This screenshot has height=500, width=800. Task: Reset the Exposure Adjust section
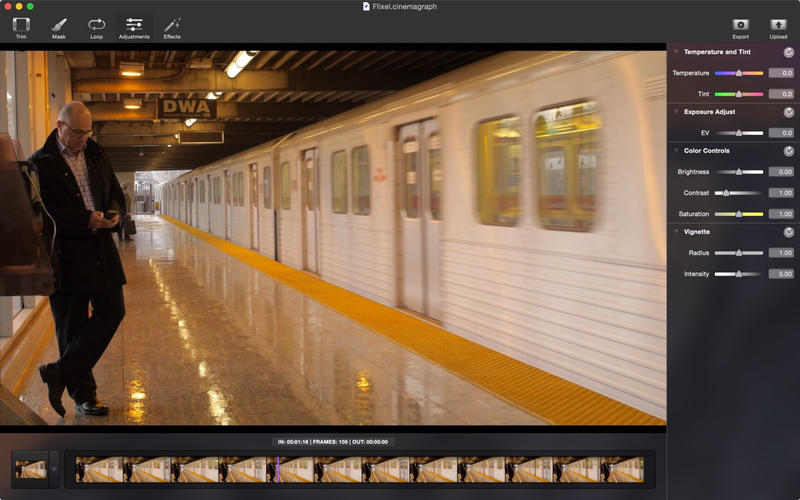coord(788,113)
